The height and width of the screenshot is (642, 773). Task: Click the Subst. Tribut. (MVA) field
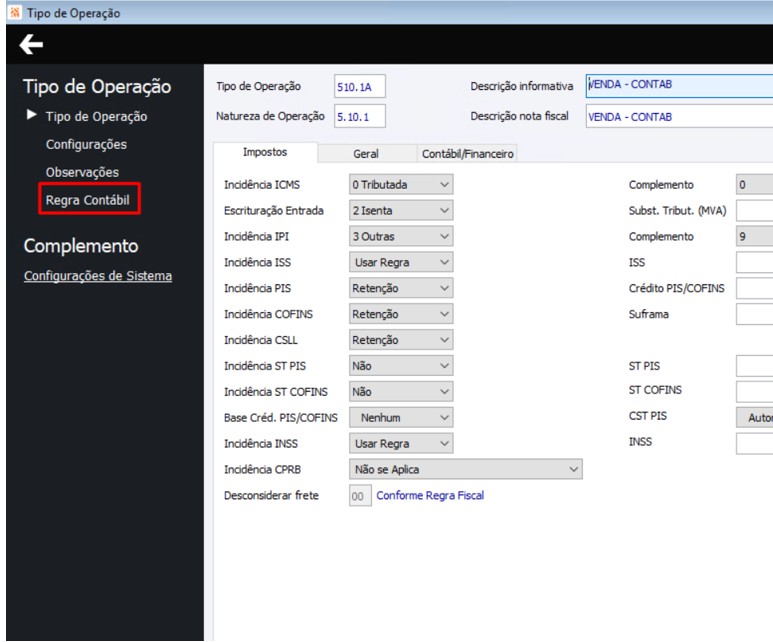click(x=754, y=211)
